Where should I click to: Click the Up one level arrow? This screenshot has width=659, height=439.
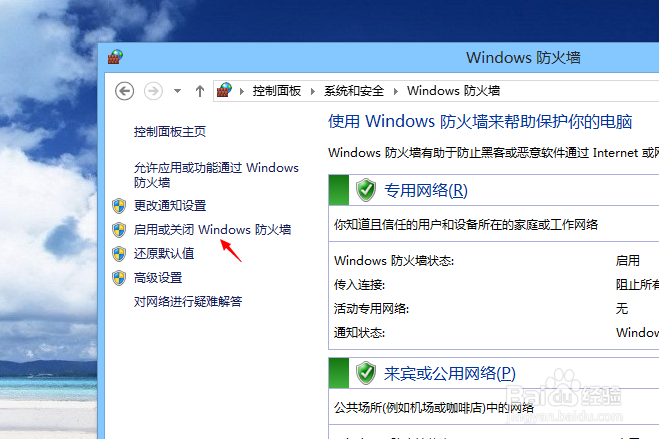(x=200, y=91)
